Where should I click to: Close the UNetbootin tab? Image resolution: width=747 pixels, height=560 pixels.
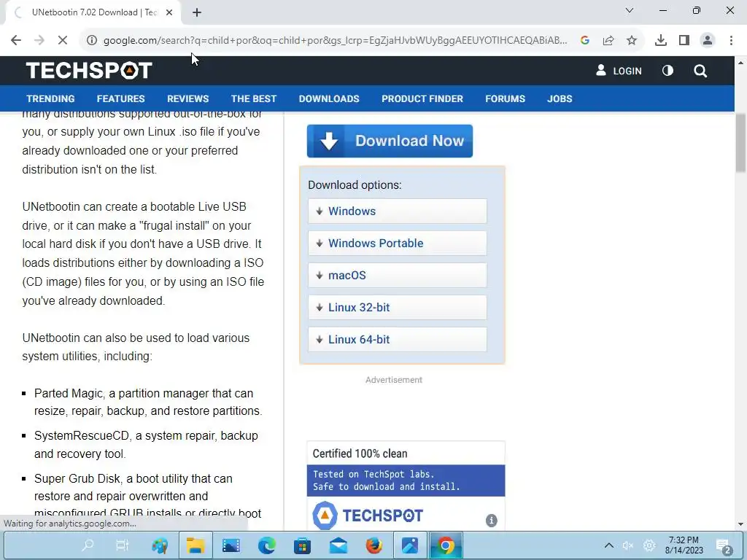tap(169, 12)
